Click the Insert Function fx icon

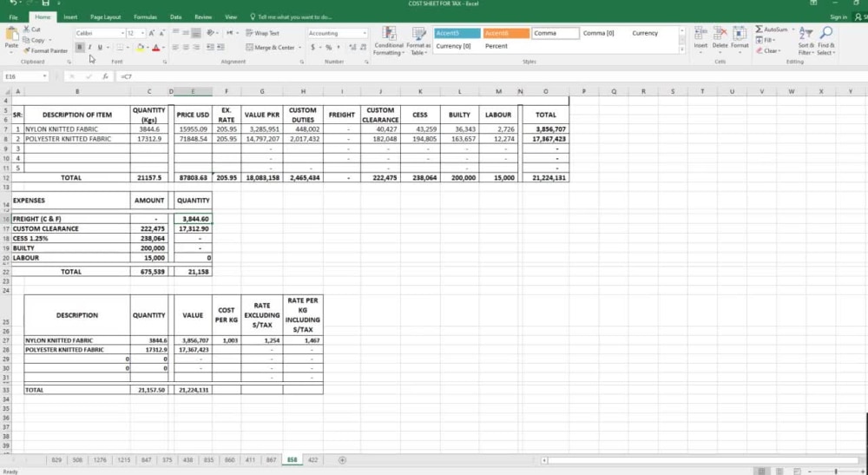point(105,76)
